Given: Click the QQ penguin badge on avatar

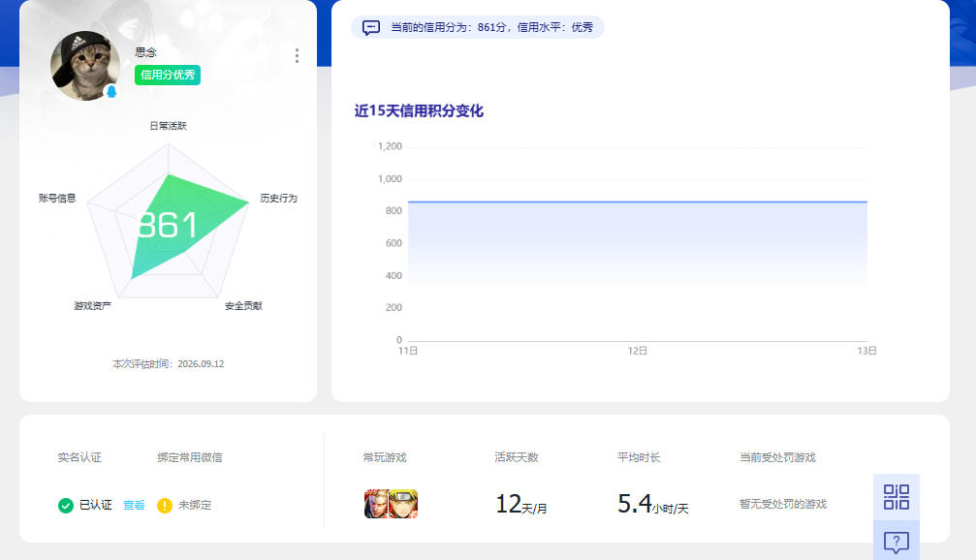Looking at the screenshot, I should 111,91.
